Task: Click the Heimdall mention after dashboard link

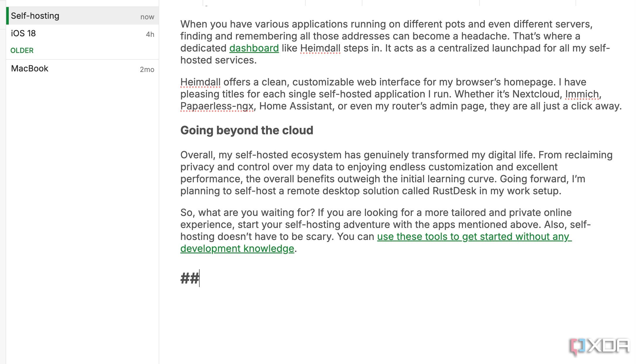Action: (x=320, y=48)
